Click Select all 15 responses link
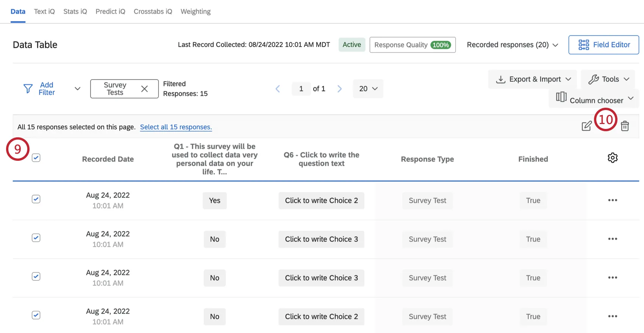The width and height of the screenshot is (644, 333). (x=176, y=127)
